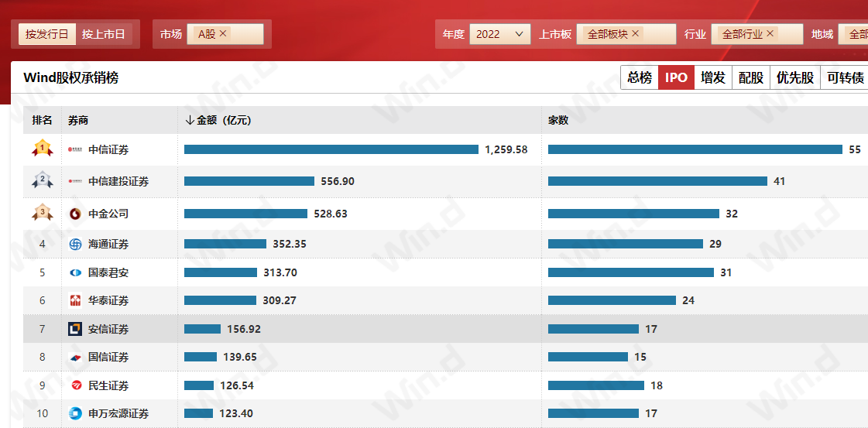Click the 中信证券 1,259.58 amount bar

tap(331, 149)
